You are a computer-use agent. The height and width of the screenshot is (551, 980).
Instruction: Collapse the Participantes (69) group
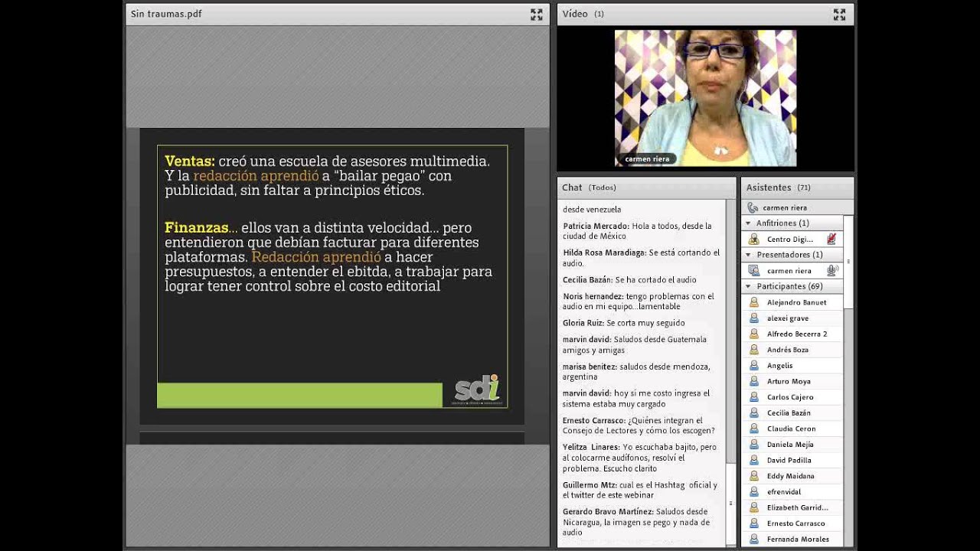[x=748, y=286]
